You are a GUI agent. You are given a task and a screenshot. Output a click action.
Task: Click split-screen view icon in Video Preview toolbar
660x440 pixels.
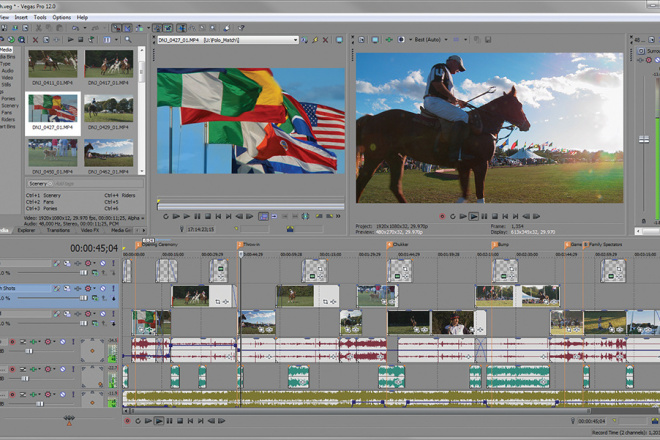coord(401,40)
